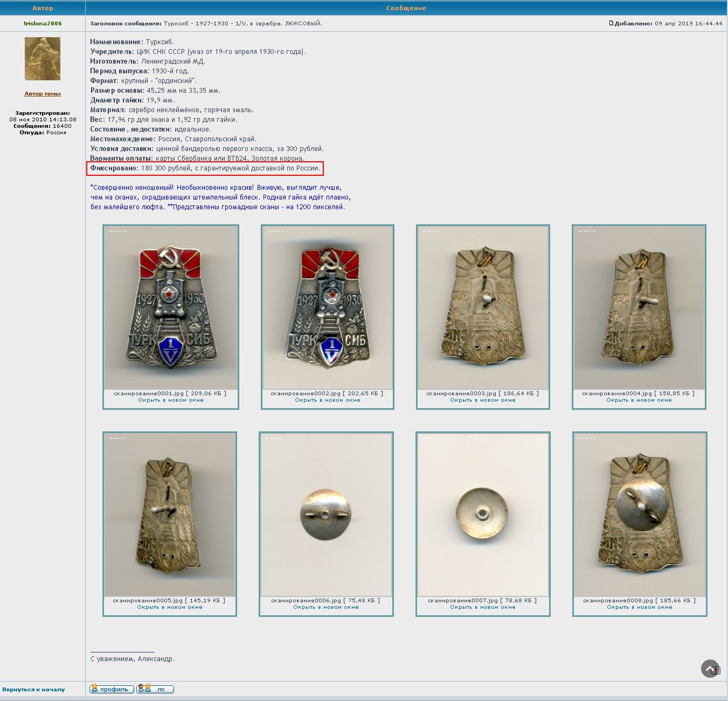Click the post icon next to Добавлено

click(x=611, y=23)
